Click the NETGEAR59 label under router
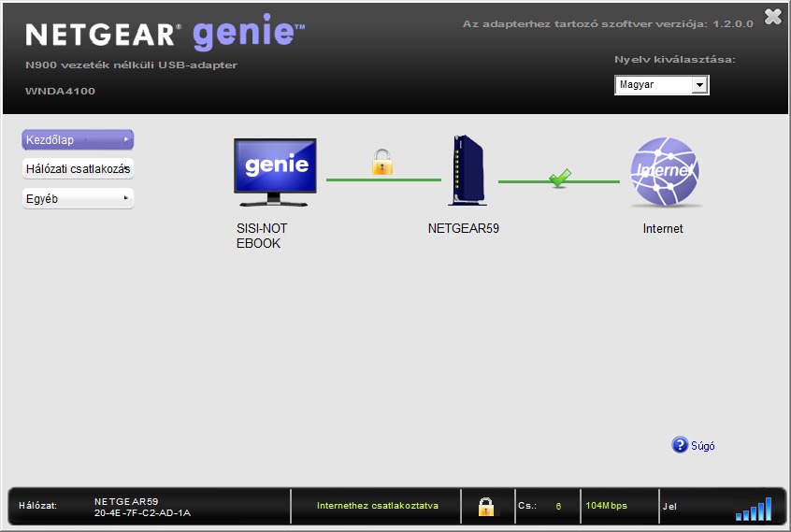 pos(463,228)
